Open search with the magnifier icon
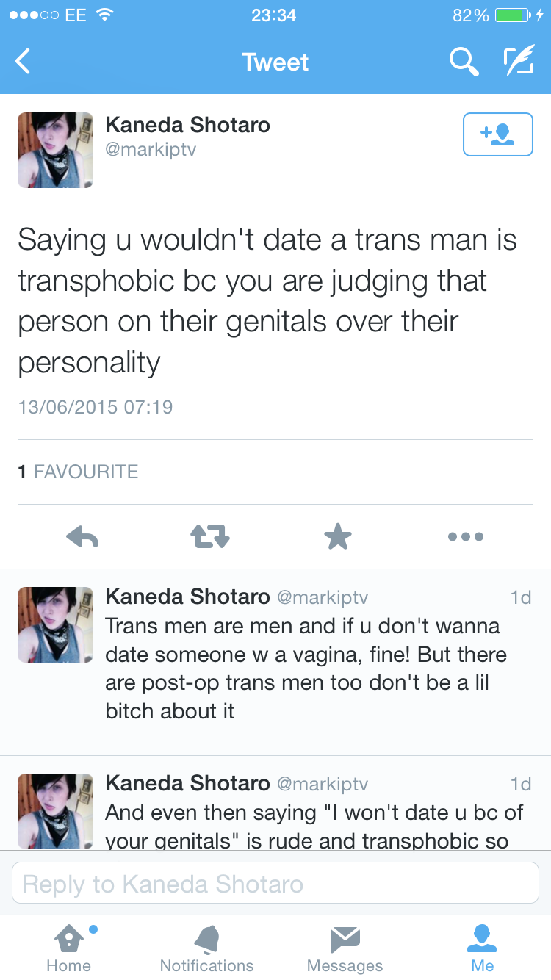Image resolution: width=551 pixels, height=980 pixels. tap(464, 62)
